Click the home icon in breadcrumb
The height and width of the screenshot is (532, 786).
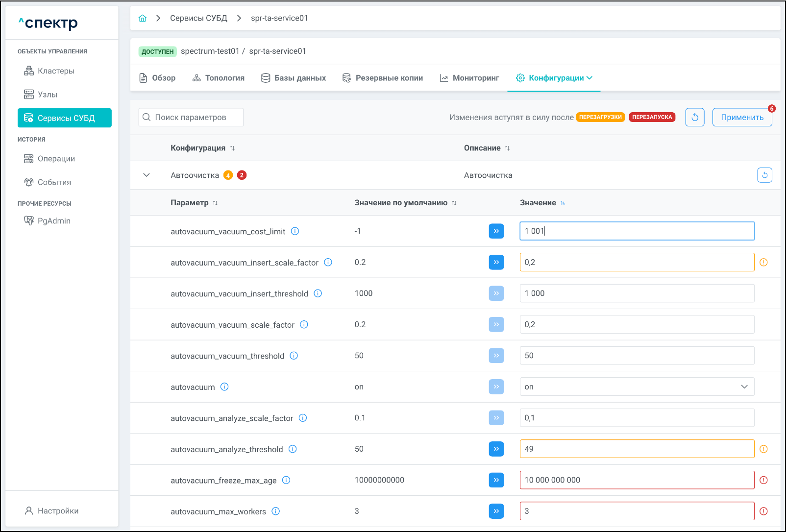(x=143, y=18)
